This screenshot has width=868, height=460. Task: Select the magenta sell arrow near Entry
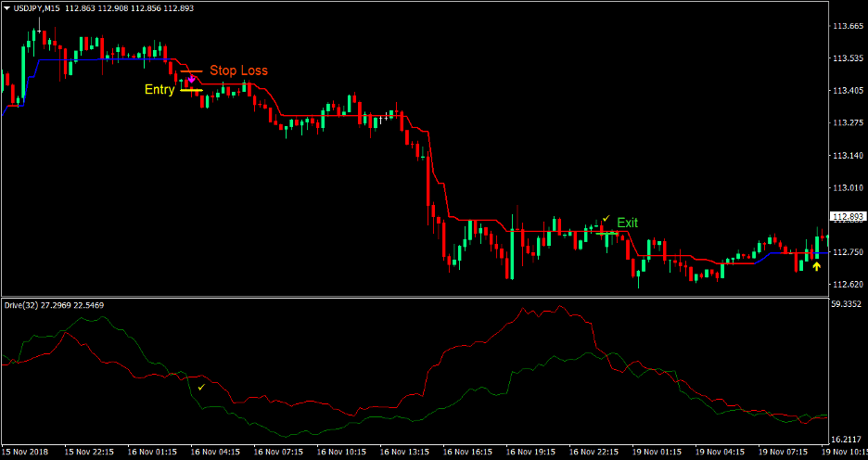click(x=192, y=79)
